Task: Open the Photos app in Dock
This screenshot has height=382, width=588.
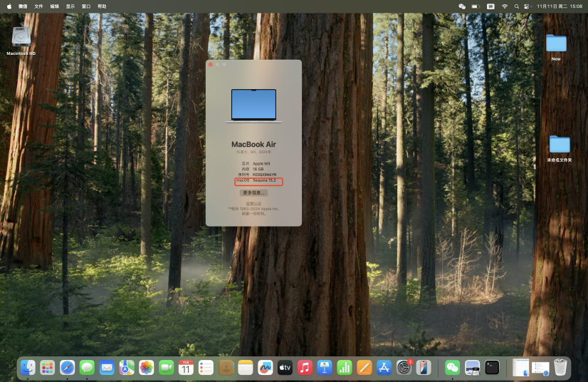Action: tap(146, 367)
